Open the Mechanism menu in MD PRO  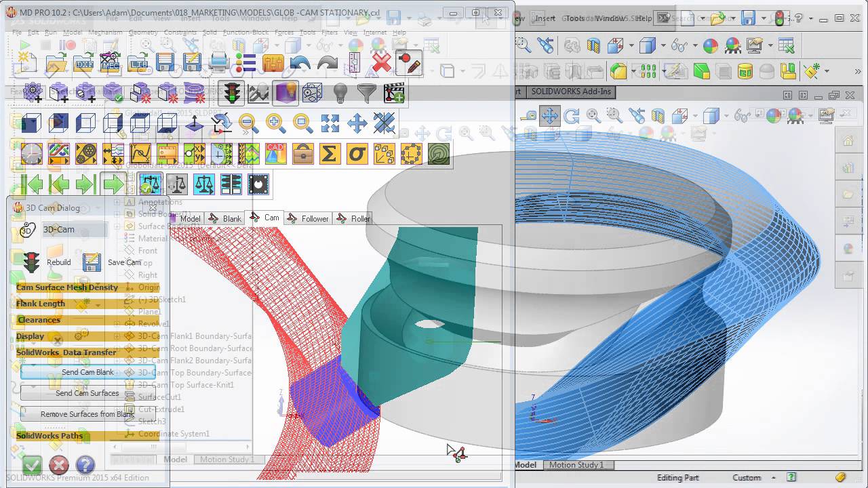click(x=105, y=33)
